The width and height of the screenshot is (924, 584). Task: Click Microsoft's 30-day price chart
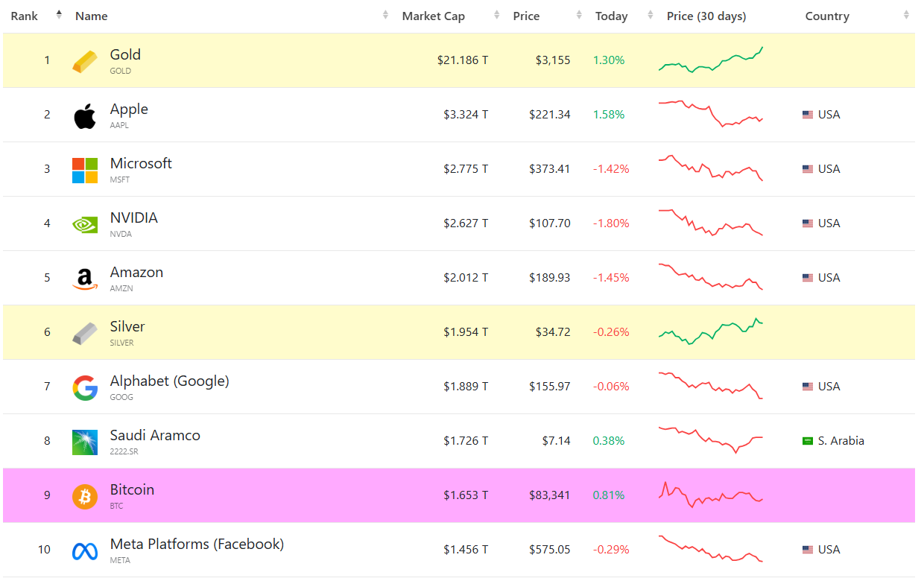click(x=711, y=168)
